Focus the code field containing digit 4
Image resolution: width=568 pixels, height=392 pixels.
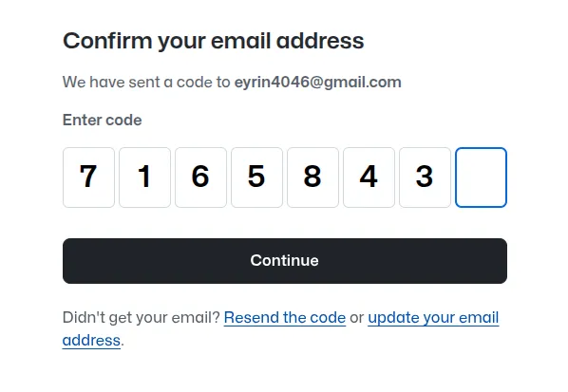pos(369,177)
